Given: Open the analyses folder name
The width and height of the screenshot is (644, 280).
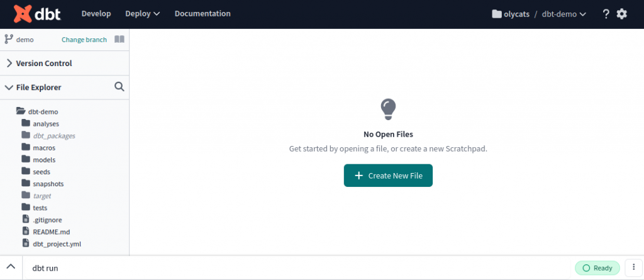Looking at the screenshot, I should [x=46, y=124].
